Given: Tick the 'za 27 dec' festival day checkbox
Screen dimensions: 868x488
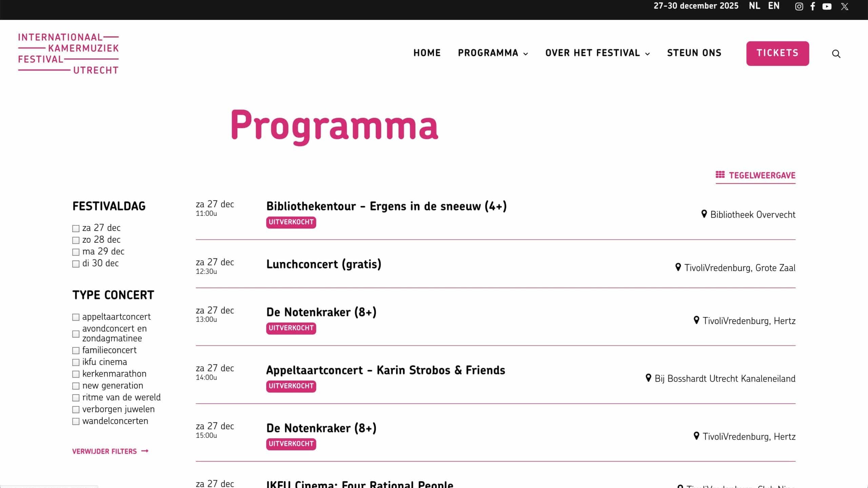Looking at the screenshot, I should (76, 228).
